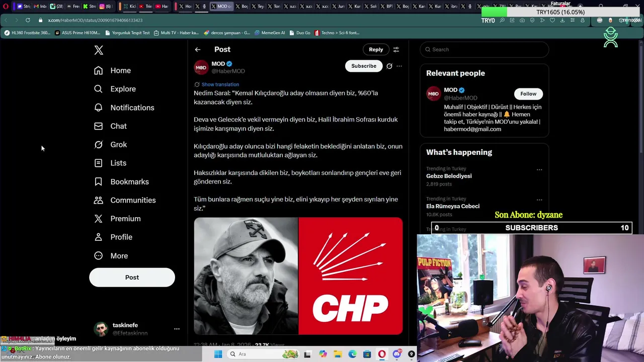Click Home label in the sidebar
The image size is (644, 362).
click(x=120, y=70)
